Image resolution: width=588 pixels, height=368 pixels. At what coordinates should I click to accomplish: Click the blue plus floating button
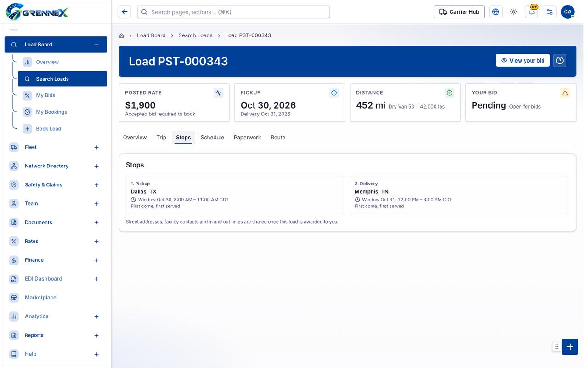[x=570, y=347]
